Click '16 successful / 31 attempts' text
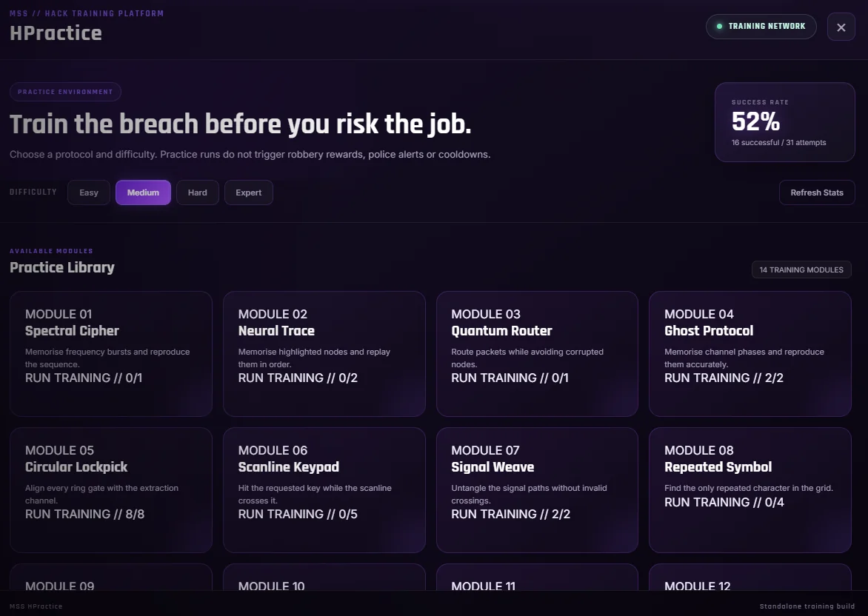 click(x=778, y=142)
